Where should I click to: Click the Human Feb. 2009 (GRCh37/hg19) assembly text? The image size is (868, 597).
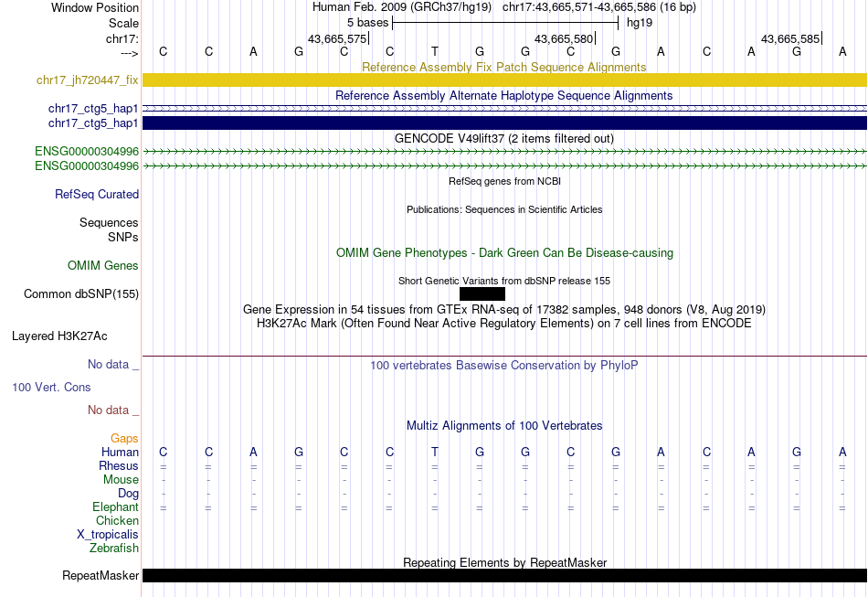click(401, 7)
